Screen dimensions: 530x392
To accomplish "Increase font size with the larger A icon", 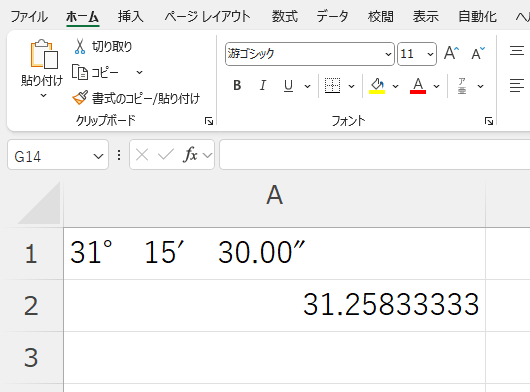I will click(x=452, y=53).
